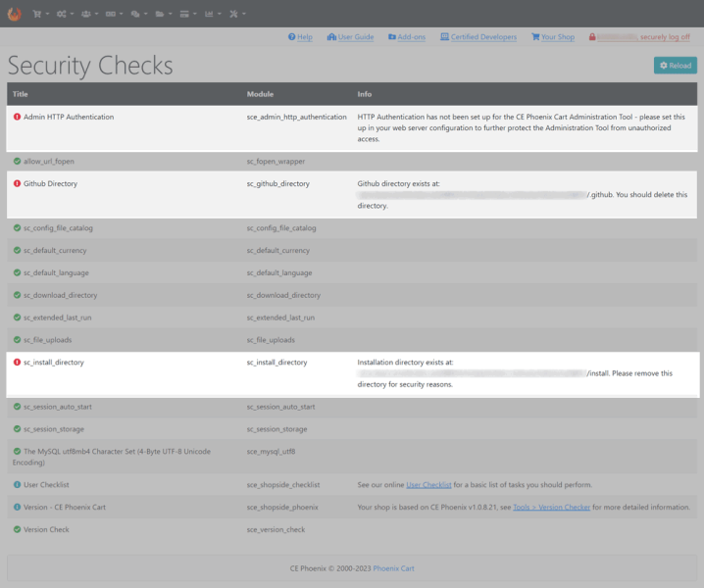Open the shopping cart dropdown menu

tap(41, 14)
